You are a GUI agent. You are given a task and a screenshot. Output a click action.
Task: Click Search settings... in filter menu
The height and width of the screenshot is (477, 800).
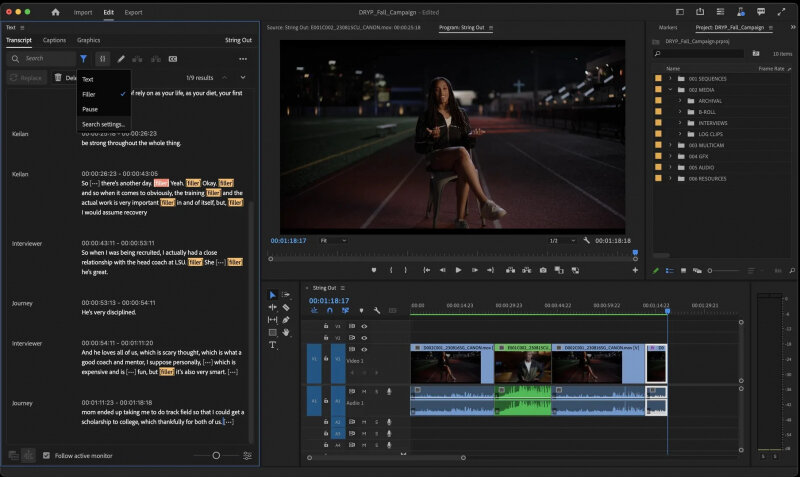tap(103, 124)
